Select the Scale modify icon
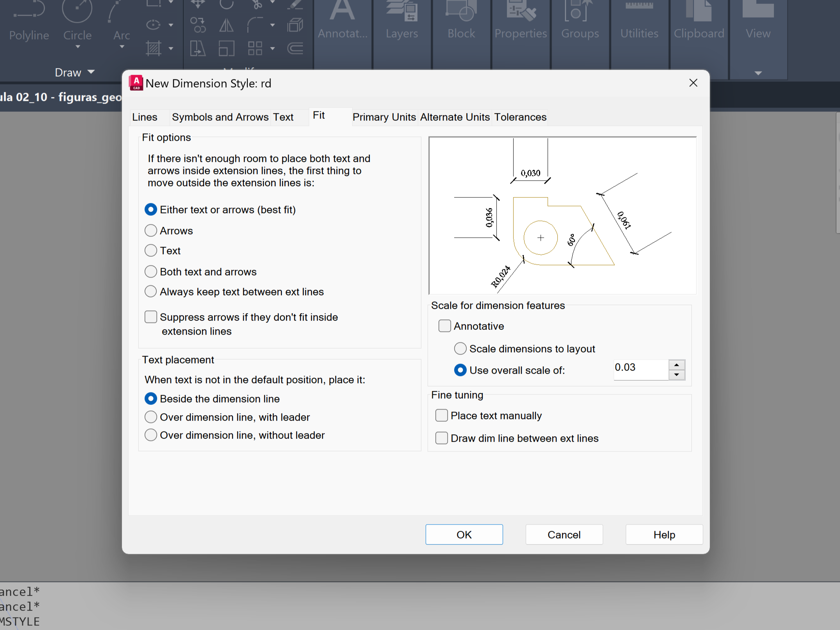Viewport: 840px width, 630px height. pos(226,48)
